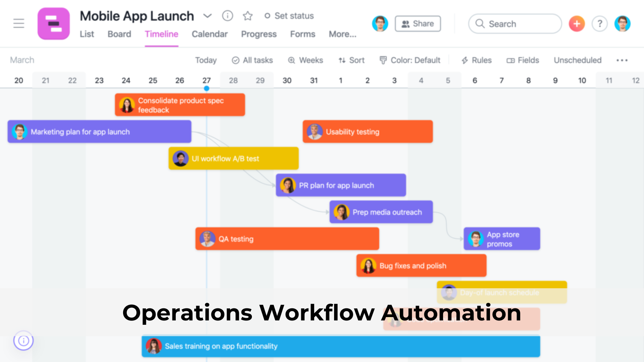Select Prep media outreach task

click(381, 212)
